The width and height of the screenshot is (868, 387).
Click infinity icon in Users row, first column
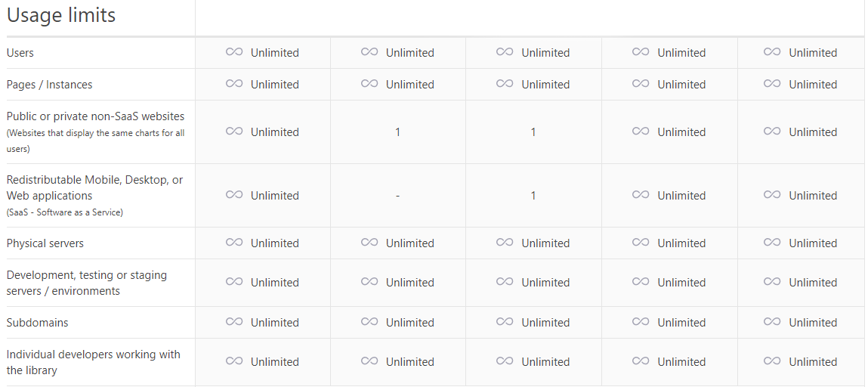click(234, 52)
